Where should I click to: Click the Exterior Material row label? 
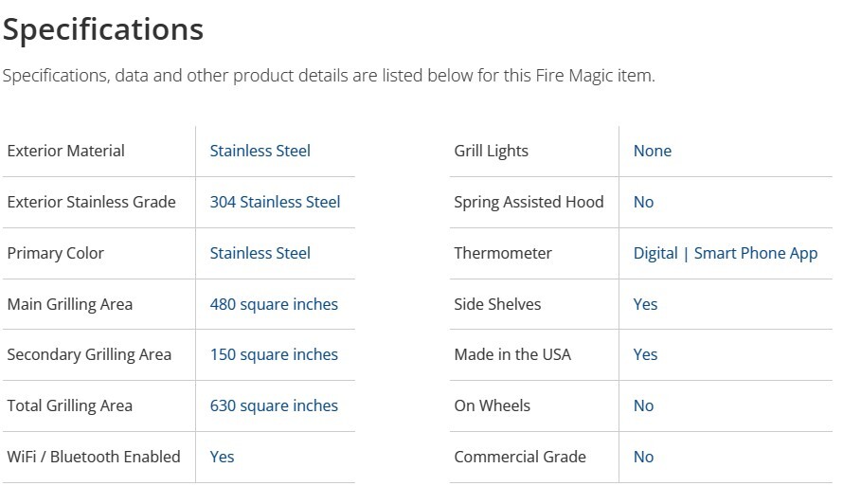pyautogui.click(x=65, y=151)
